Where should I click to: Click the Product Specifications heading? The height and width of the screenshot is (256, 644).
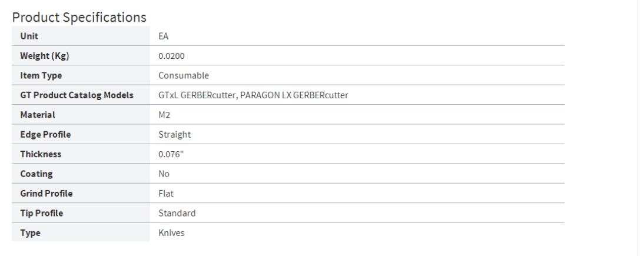(79, 17)
